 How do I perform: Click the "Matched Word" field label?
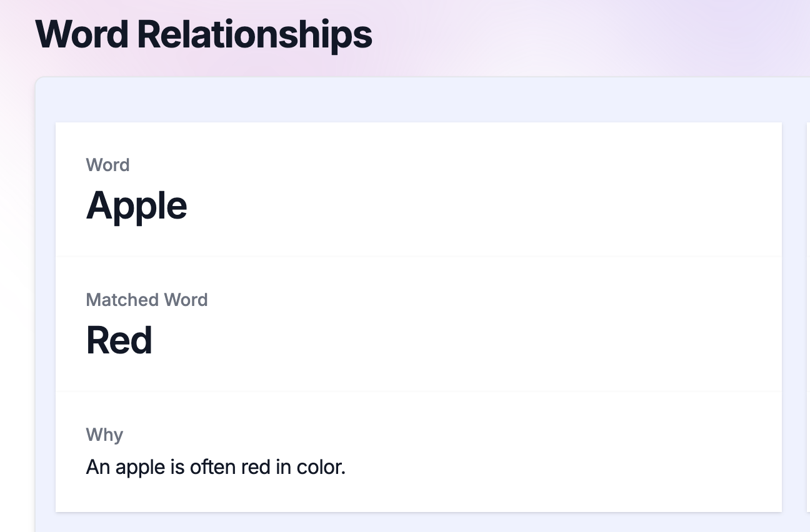pyautogui.click(x=147, y=300)
